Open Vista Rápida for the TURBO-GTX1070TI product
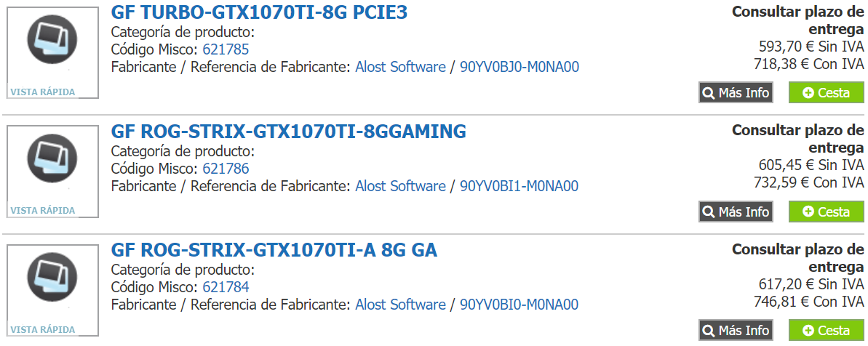The height and width of the screenshot is (346, 868). pyautogui.click(x=43, y=92)
